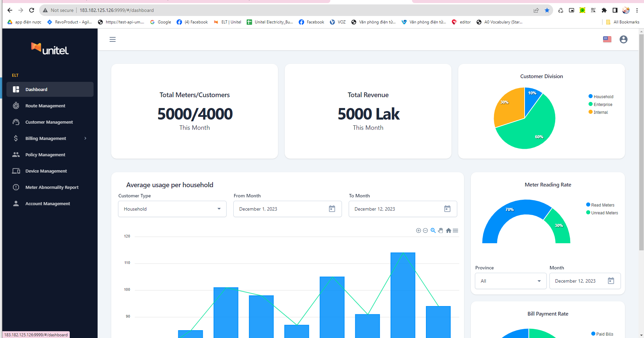Zoom out on the usage chart
This screenshot has height=338, width=644.
(x=425, y=231)
